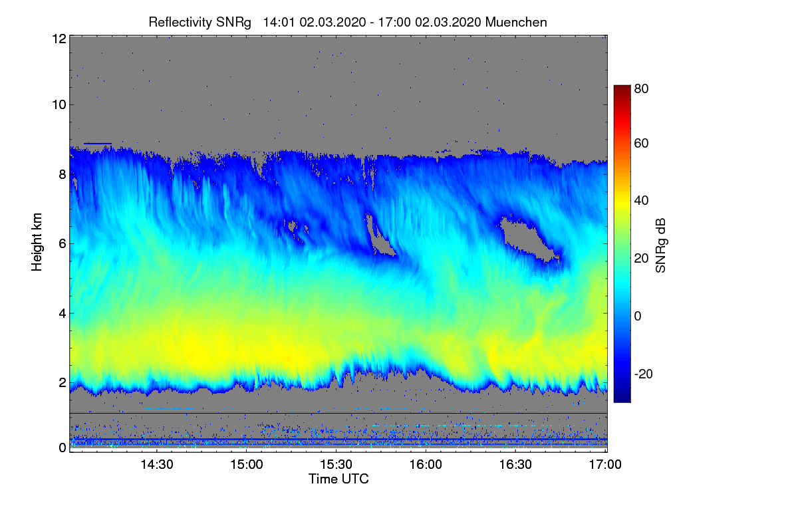Screen dimensions: 798x532
Task: Click the 'Muenchen' station name in title
Action: coord(517,22)
